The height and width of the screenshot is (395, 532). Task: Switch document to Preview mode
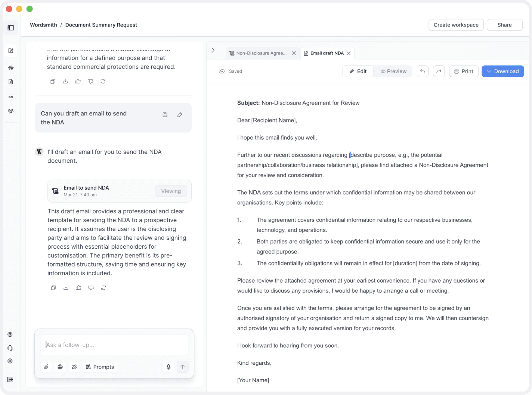[x=393, y=71]
